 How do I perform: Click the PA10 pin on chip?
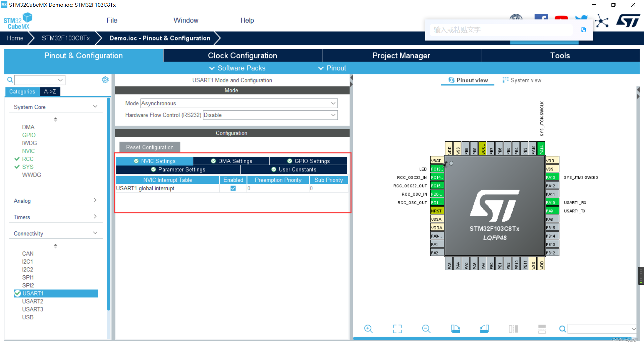pos(552,202)
